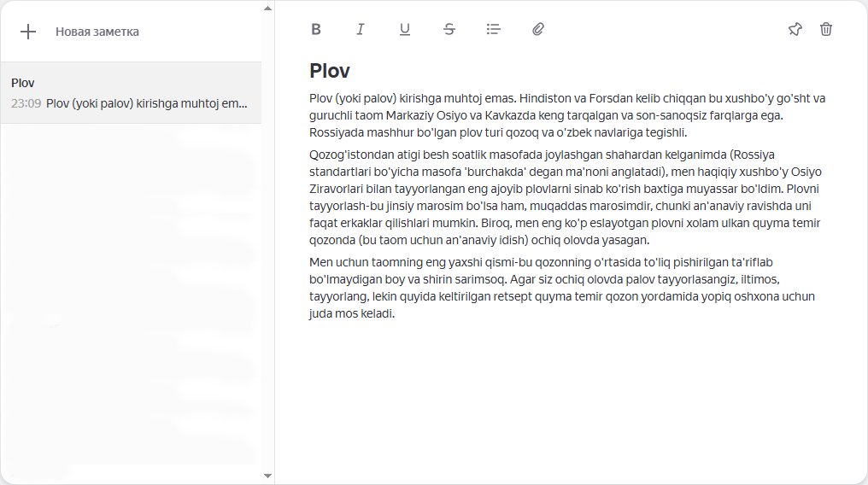Viewport: 868px width, 485px height.
Task: Click the 23:09 timestamp in the notes list
Action: (26, 103)
